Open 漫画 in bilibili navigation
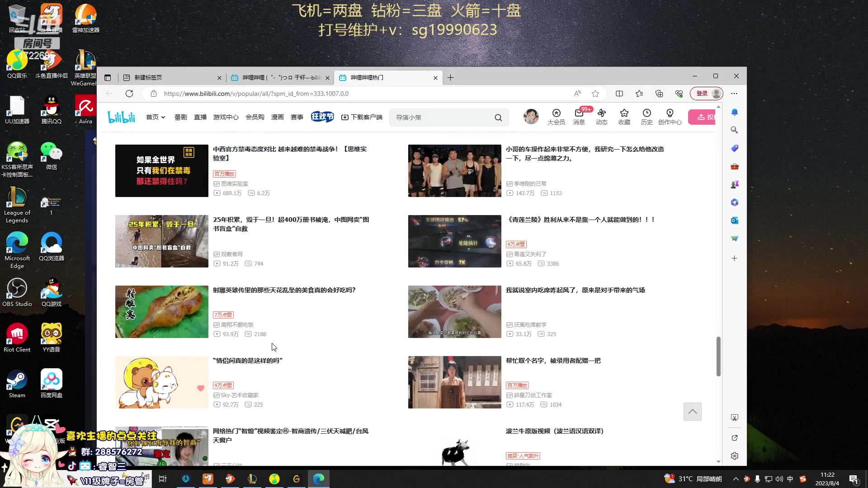 tap(278, 117)
